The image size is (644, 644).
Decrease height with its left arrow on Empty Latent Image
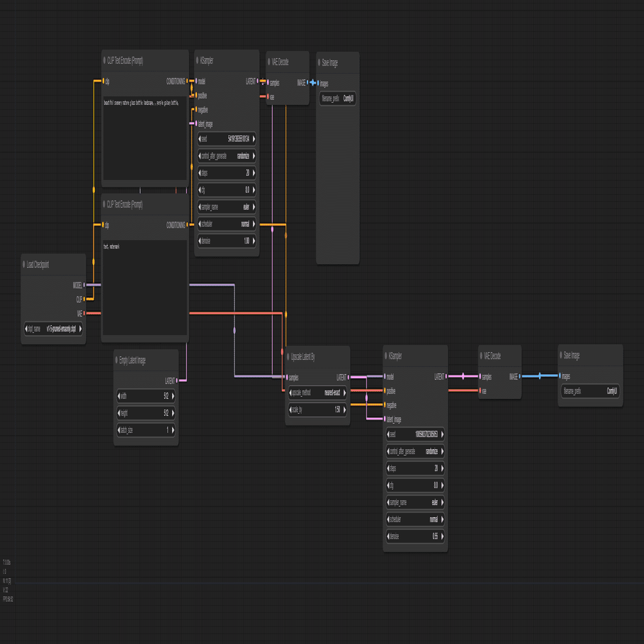(119, 413)
